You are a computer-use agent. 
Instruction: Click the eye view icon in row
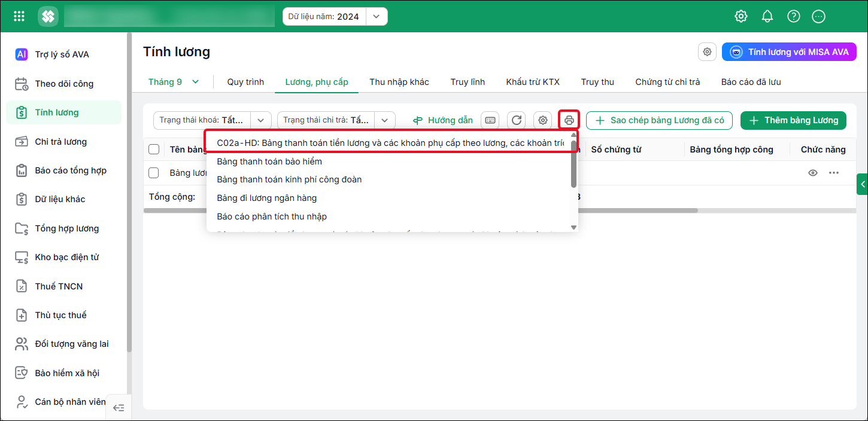pyautogui.click(x=813, y=173)
